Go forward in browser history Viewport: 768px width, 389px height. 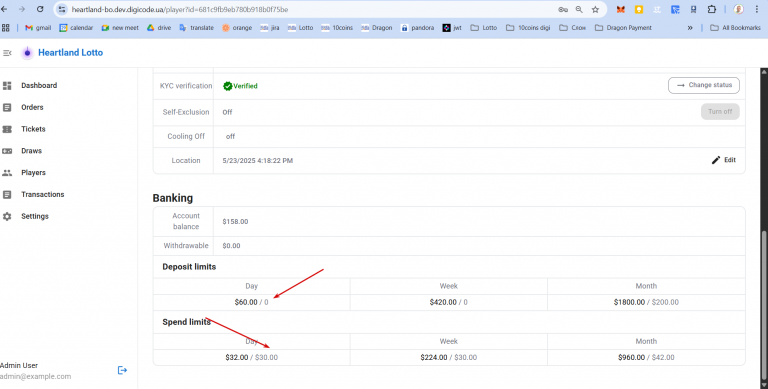22,9
